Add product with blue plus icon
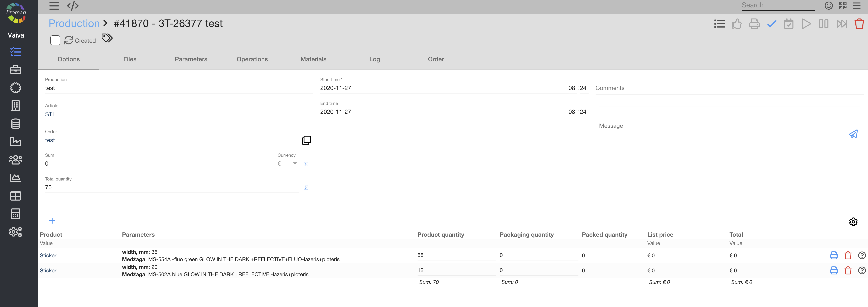This screenshot has height=307, width=868. [x=52, y=221]
